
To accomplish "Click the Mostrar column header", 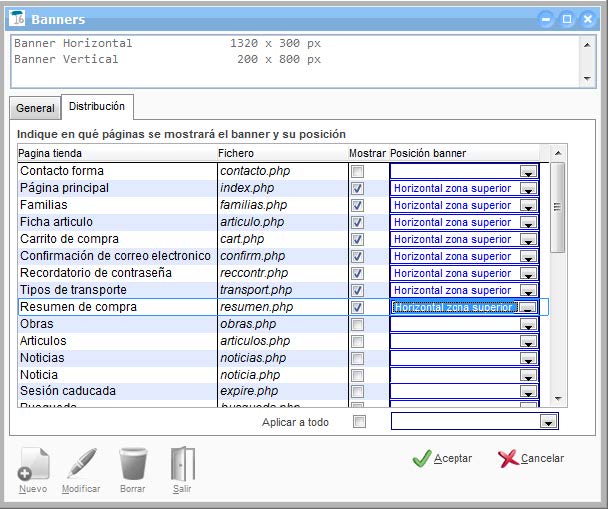I will (367, 153).
